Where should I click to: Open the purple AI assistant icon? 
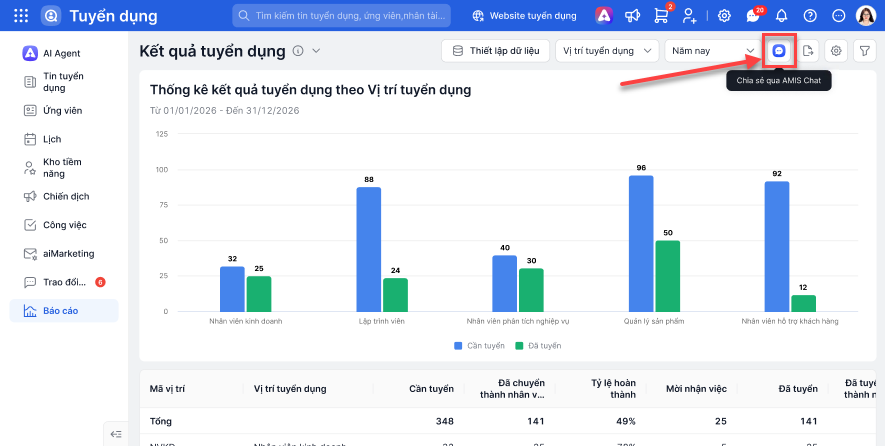(x=604, y=16)
